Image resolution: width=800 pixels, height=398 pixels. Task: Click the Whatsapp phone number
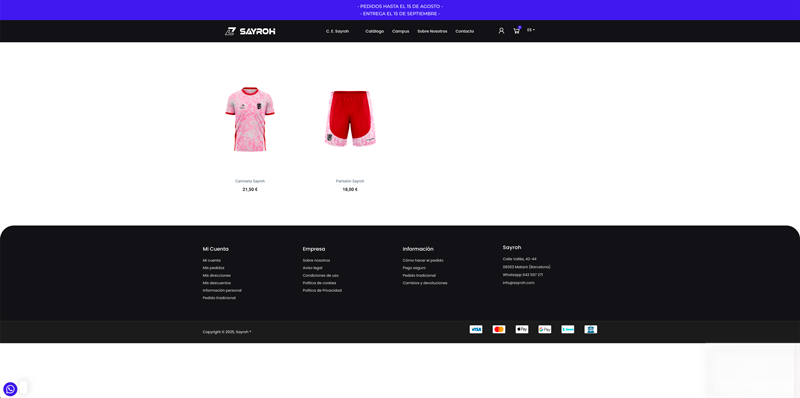click(522, 275)
